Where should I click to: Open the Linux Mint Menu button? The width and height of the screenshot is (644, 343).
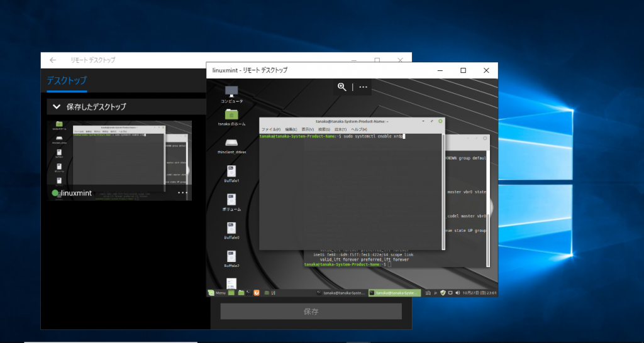click(x=217, y=293)
